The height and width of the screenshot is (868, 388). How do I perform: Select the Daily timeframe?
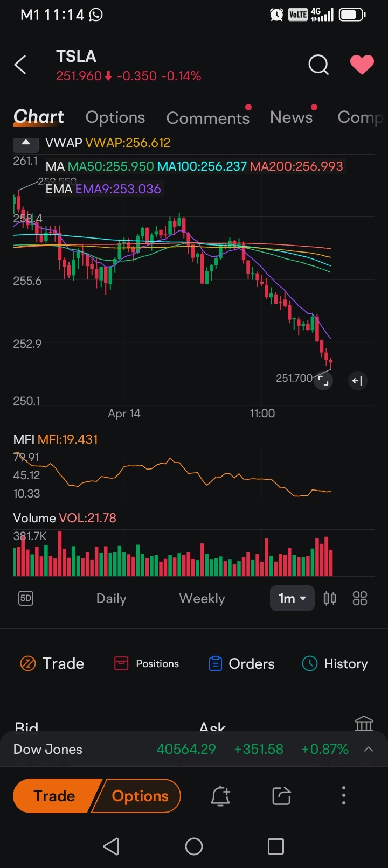[111, 599]
